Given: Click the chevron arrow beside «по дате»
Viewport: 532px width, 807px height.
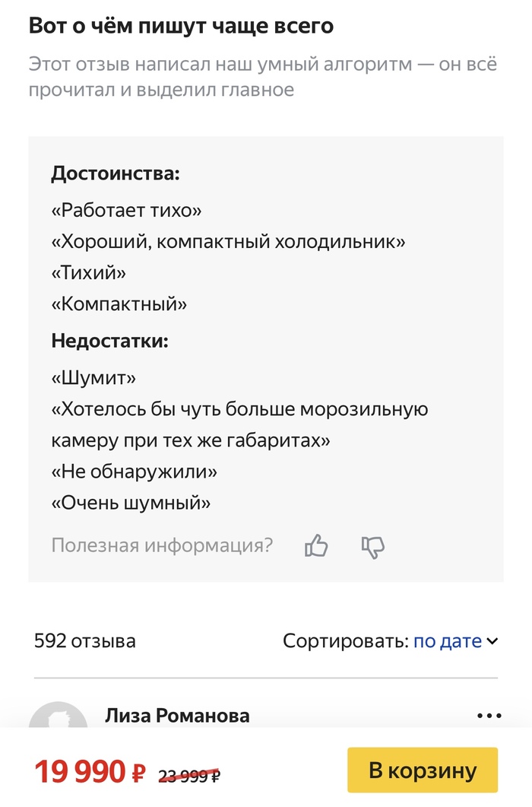Looking at the screenshot, I should pyautogui.click(x=492, y=641).
